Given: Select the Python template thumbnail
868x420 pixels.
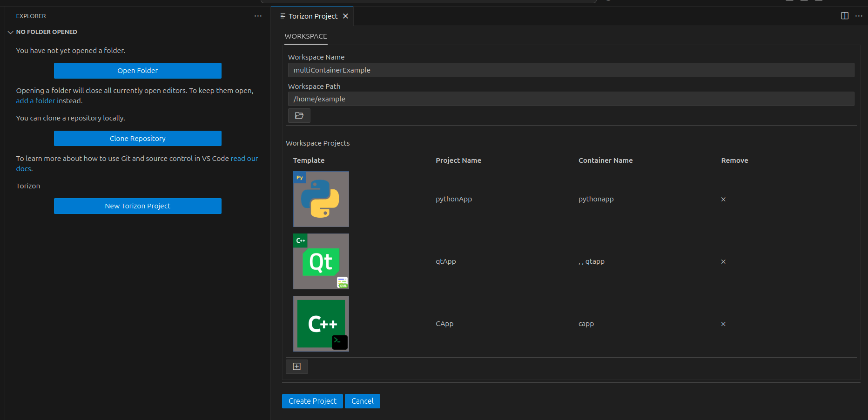Looking at the screenshot, I should point(321,199).
